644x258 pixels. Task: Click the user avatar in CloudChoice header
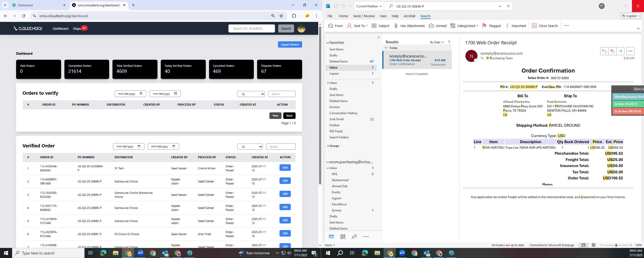tap(301, 28)
